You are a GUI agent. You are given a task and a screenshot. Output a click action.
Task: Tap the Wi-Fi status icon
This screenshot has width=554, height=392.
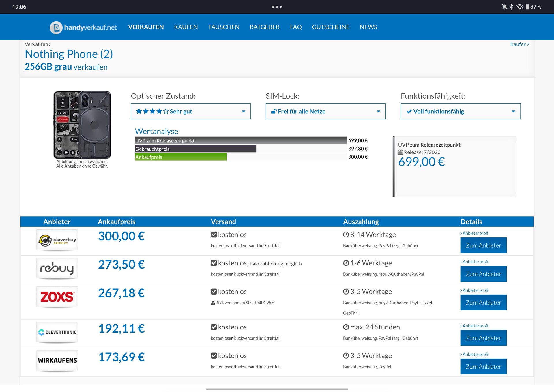(520, 7)
